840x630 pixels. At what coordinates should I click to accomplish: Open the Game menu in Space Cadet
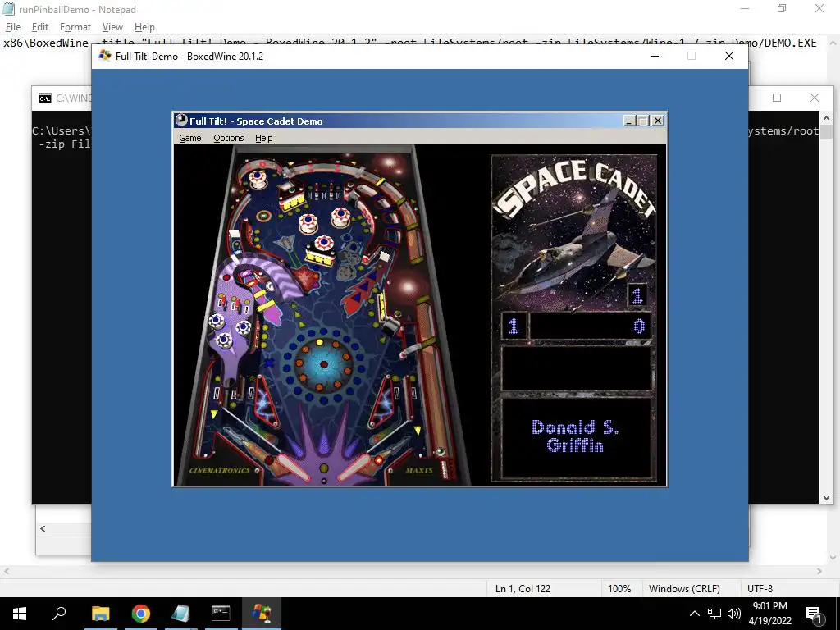click(x=189, y=138)
